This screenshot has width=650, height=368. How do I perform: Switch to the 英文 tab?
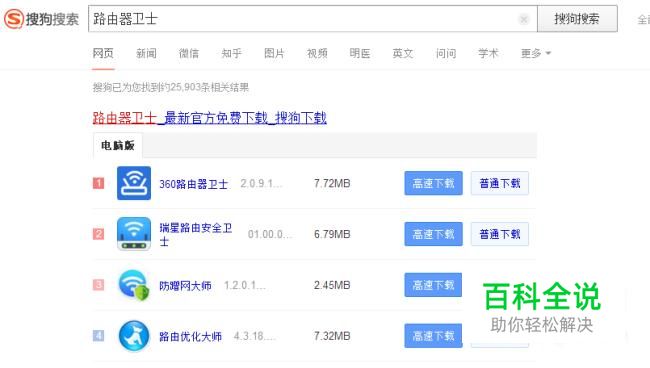[403, 53]
